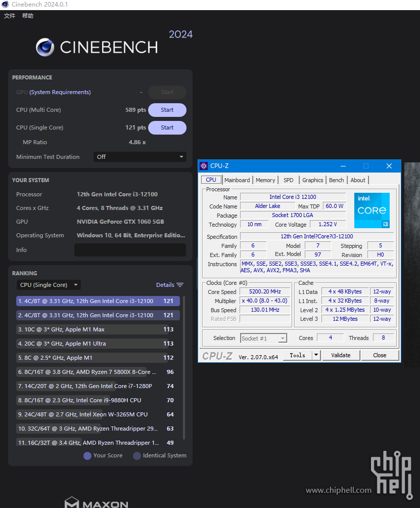Viewport: 420px width, 508px height.
Task: Click the Core Speed 5200.20 MHz value
Action: pos(265,291)
